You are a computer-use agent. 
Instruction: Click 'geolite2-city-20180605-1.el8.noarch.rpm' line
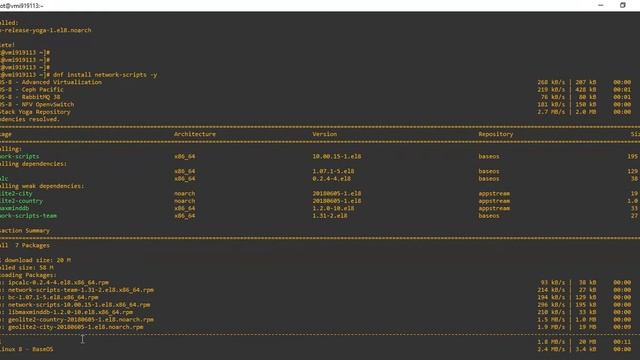click(x=76, y=327)
